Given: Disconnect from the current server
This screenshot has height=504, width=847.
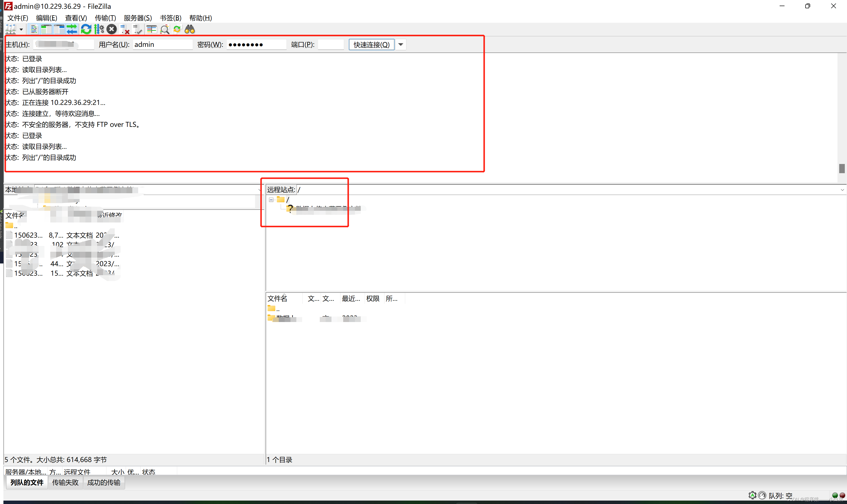Looking at the screenshot, I should pyautogui.click(x=125, y=30).
